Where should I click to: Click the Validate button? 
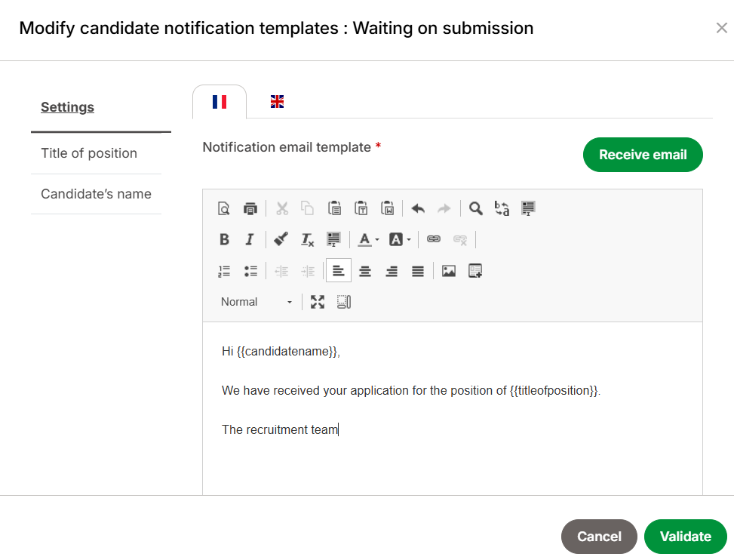[x=685, y=536]
